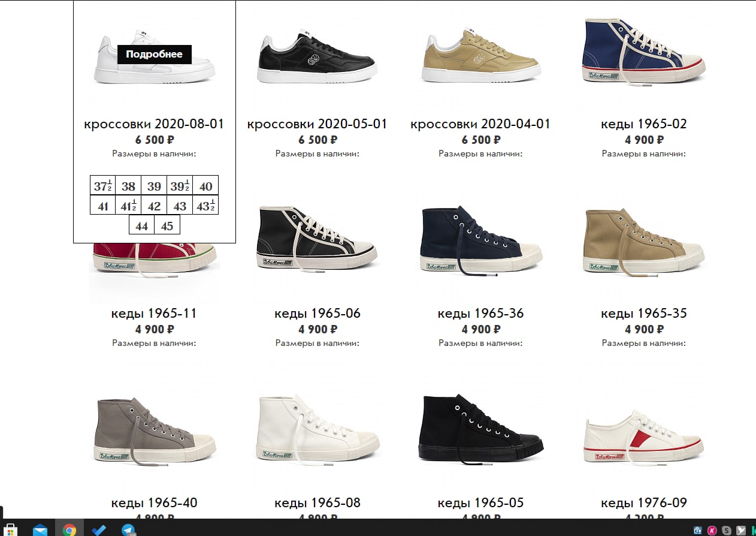
Task: Open the кеды 1965-02 product title
Action: click(644, 124)
